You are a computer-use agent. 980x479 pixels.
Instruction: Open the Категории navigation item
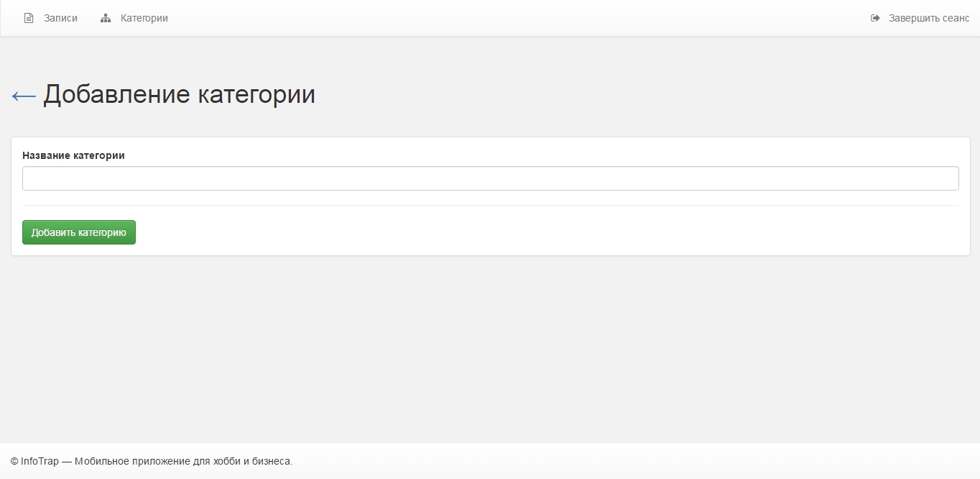(144, 18)
